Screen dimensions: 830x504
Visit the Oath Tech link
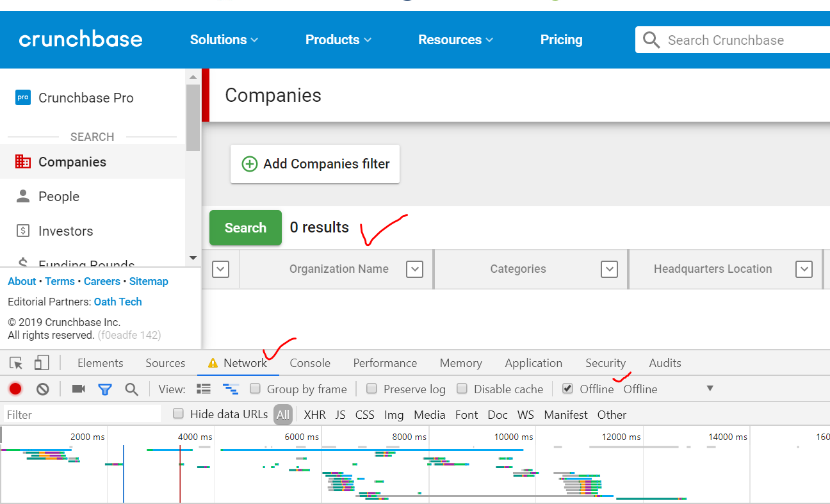(x=118, y=302)
